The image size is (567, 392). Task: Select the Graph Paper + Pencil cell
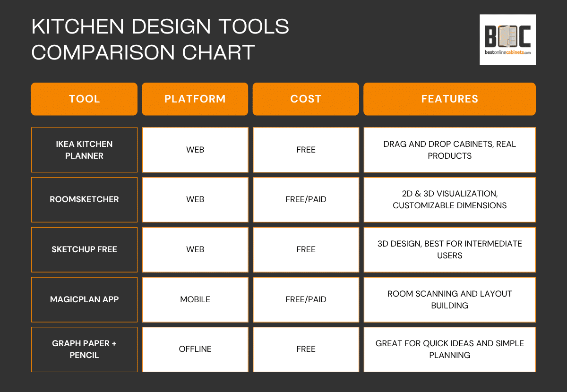pyautogui.click(x=84, y=349)
